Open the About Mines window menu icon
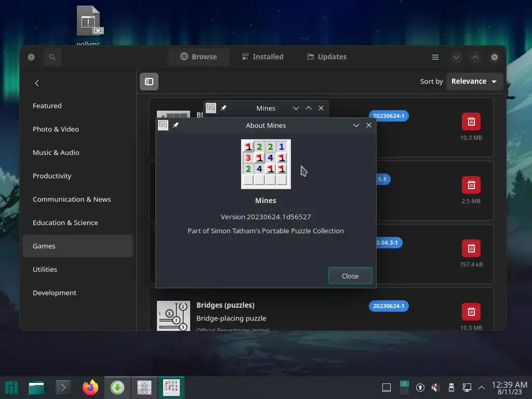Viewport: 532px width, 399px height. [x=163, y=125]
